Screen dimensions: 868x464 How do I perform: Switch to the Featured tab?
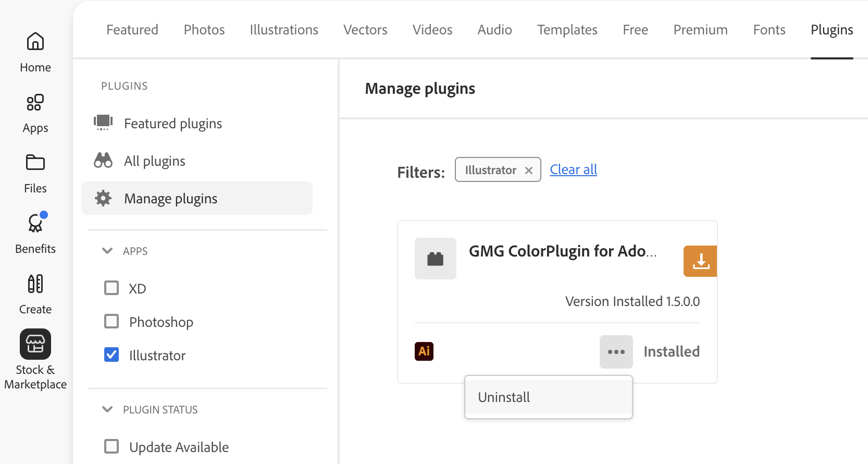[x=132, y=30]
